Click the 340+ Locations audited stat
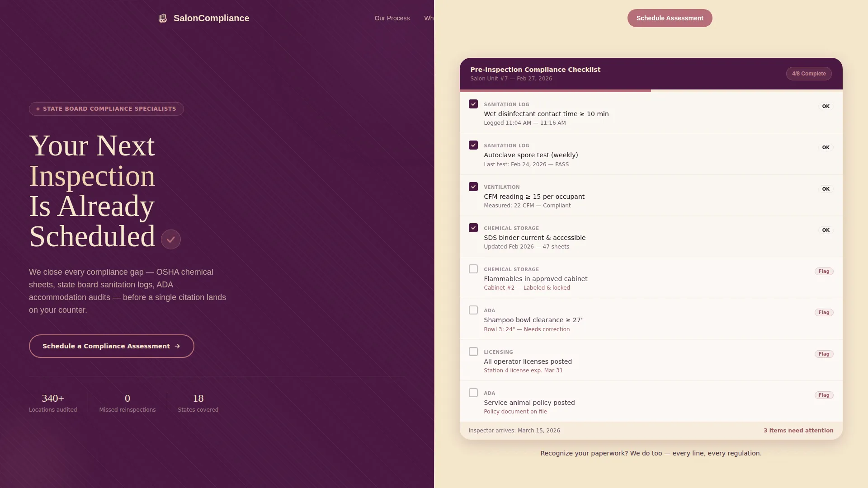Image resolution: width=868 pixels, height=488 pixels. click(x=53, y=403)
